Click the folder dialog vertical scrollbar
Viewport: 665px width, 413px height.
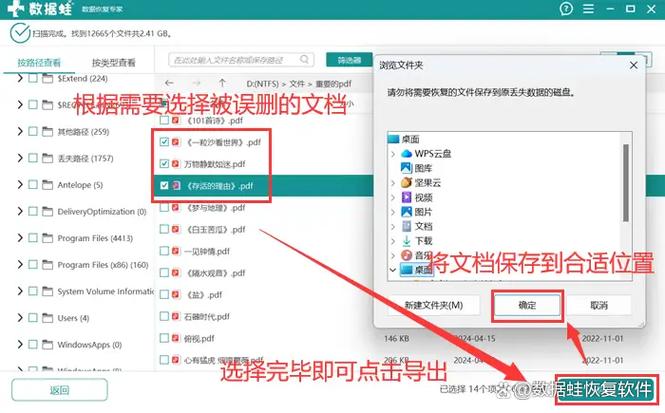[x=626, y=182]
